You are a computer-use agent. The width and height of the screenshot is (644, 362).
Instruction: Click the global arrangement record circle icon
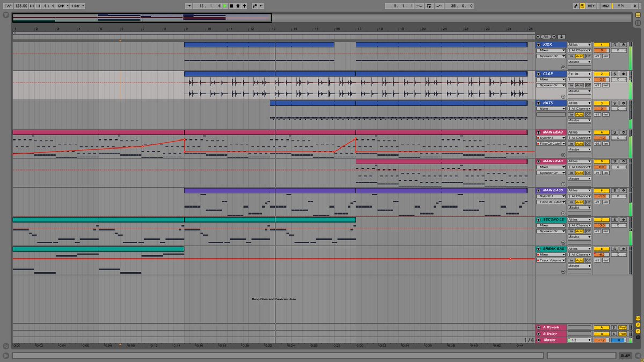(x=238, y=5)
